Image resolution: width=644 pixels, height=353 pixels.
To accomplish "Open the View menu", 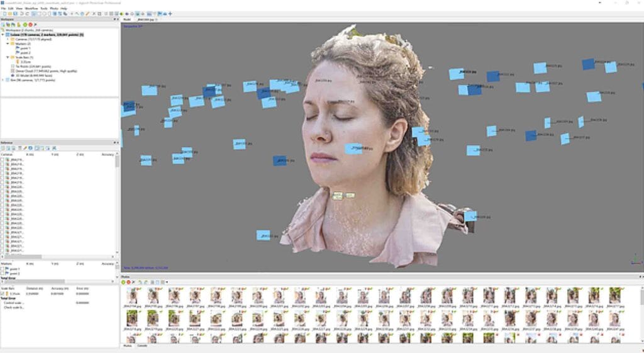I will click(x=19, y=8).
